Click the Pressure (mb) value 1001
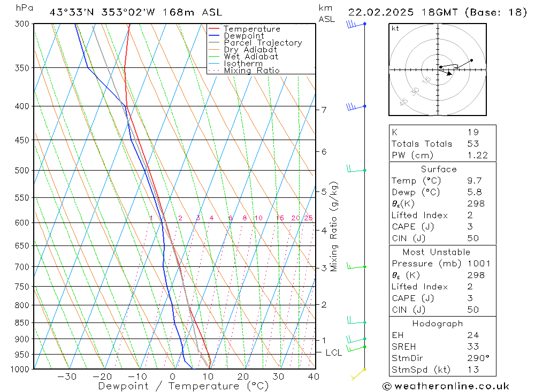Image resolution: width=535 pixels, height=392 pixels. 479,263
